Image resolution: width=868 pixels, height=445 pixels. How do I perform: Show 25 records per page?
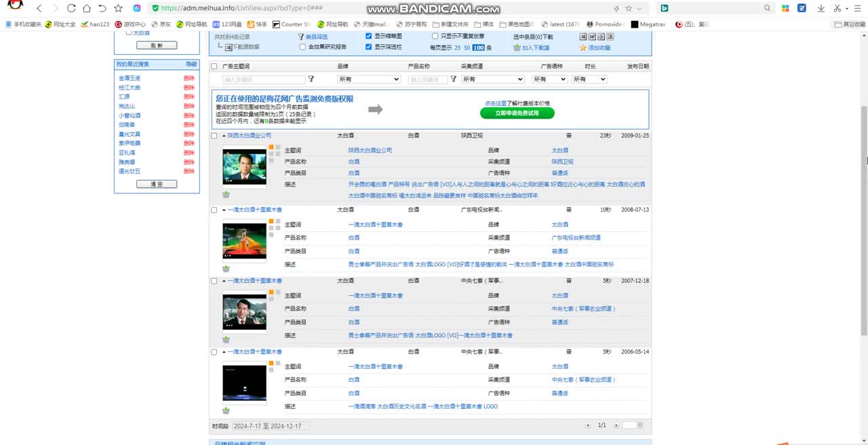pos(457,47)
